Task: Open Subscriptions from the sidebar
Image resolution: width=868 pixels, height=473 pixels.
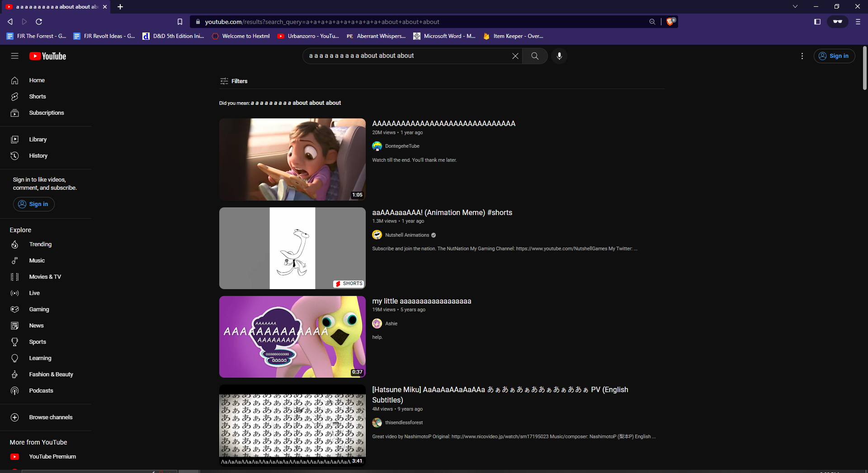Action: (x=47, y=112)
